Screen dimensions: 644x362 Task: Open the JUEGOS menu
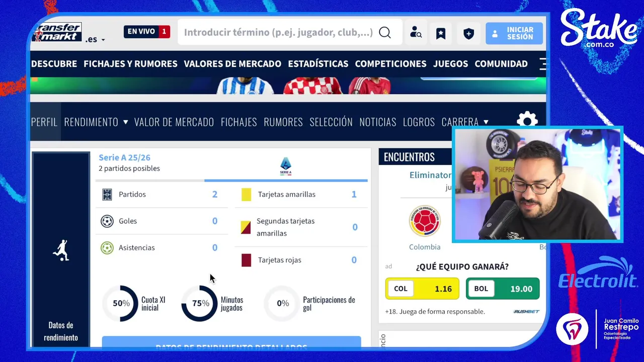450,64
